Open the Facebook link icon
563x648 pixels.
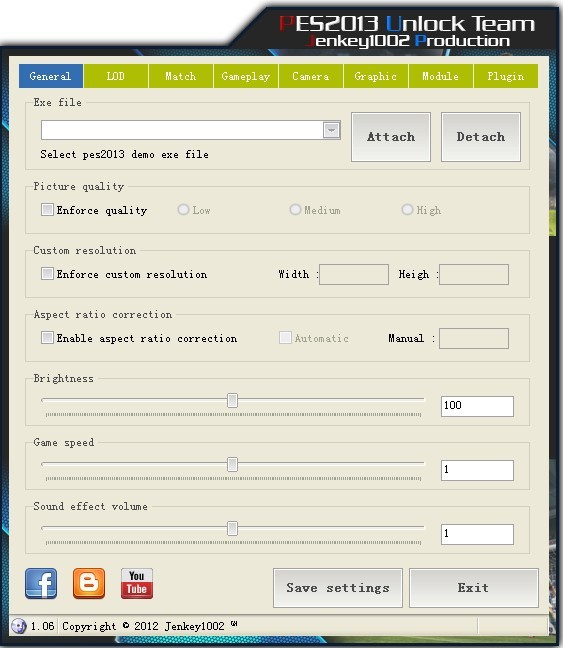41,584
